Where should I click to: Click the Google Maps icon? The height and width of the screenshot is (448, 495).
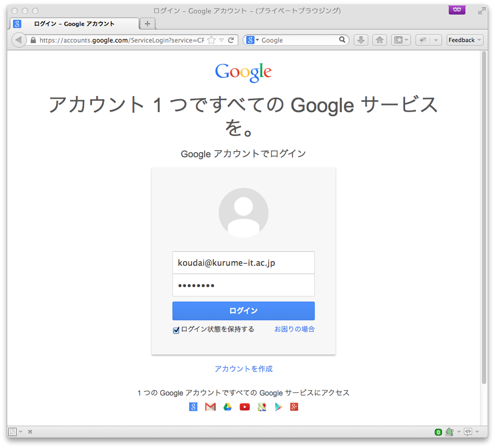point(262,406)
